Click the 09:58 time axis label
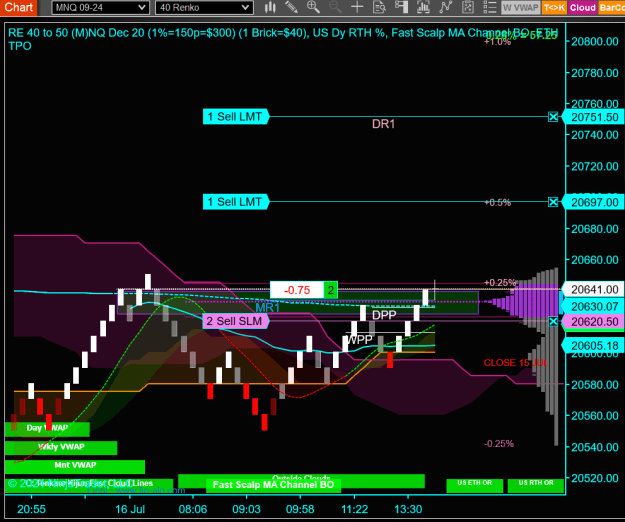The width and height of the screenshot is (625, 522). [x=300, y=509]
